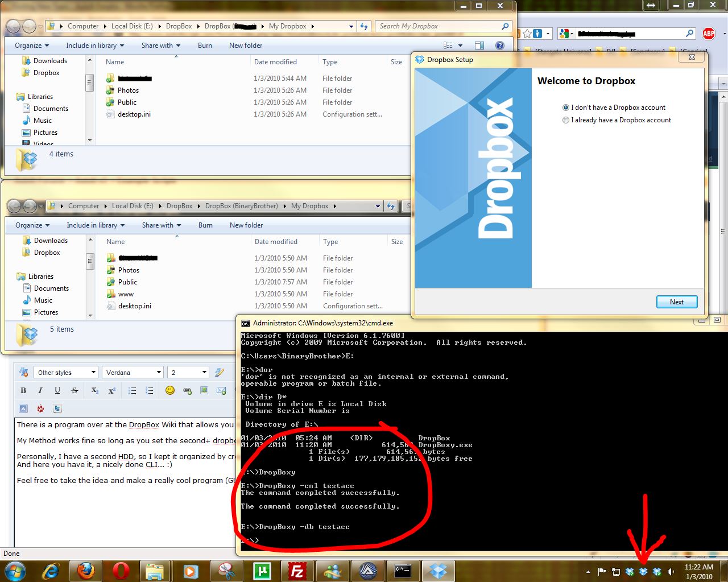Apply superscript in the editor toolbar
This screenshot has width=728, height=582.
(x=111, y=390)
